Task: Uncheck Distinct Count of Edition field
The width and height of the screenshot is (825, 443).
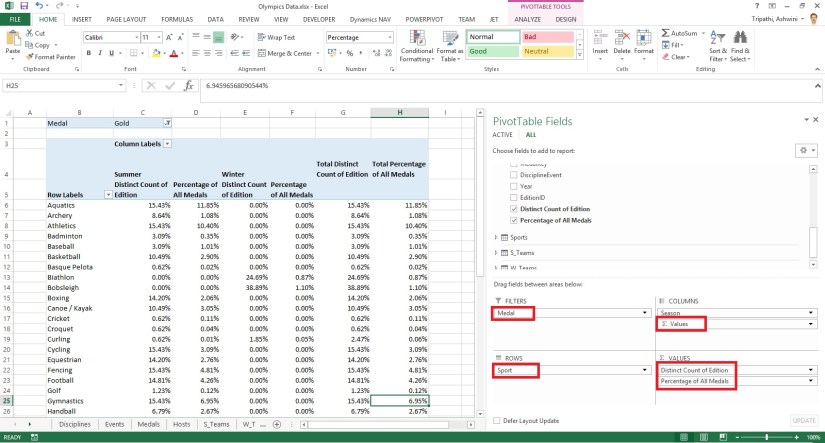Action: pos(514,209)
